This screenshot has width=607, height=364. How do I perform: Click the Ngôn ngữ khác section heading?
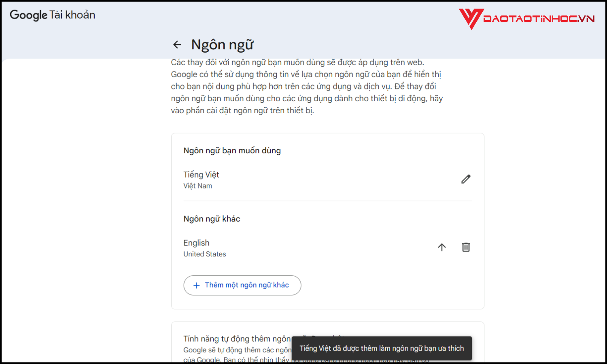212,218
